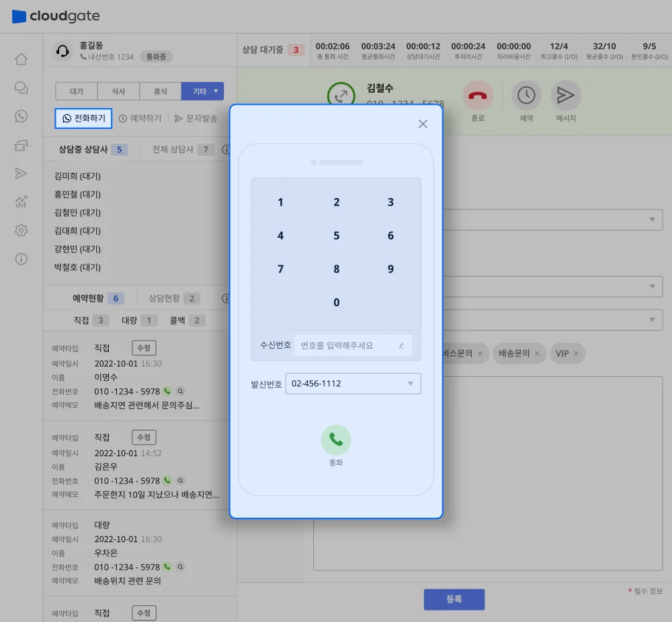Click the 예약 clock icon for the call
The image size is (672, 622).
pyautogui.click(x=526, y=97)
